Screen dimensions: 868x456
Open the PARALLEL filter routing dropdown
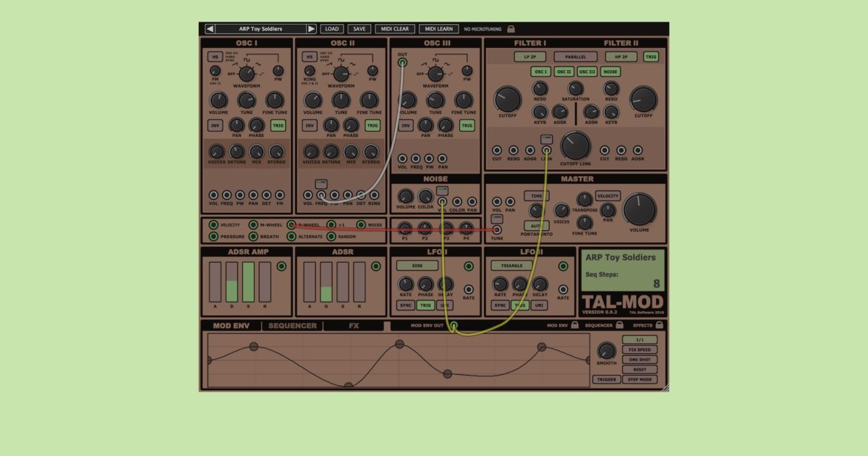tap(576, 56)
